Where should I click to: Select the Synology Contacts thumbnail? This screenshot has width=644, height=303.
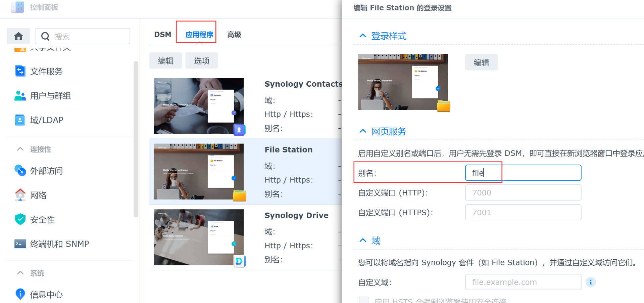tap(199, 106)
